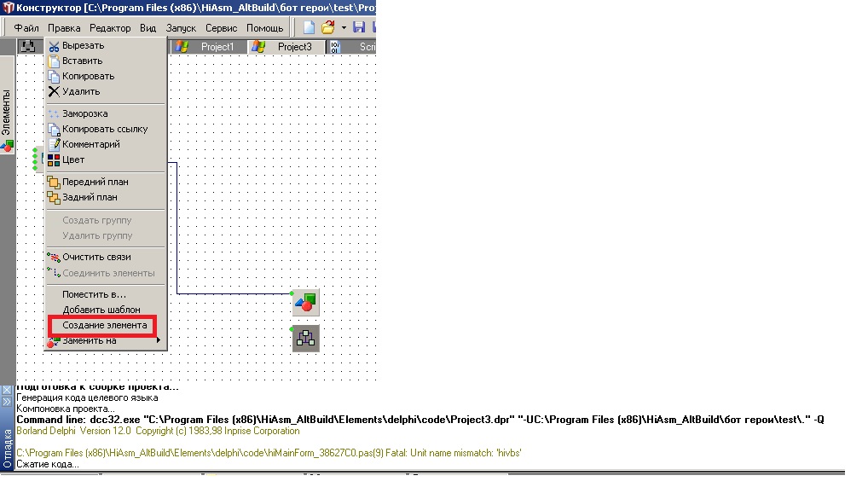Close the debug output panel
Screen dimensions: 868x493
(x=7, y=390)
